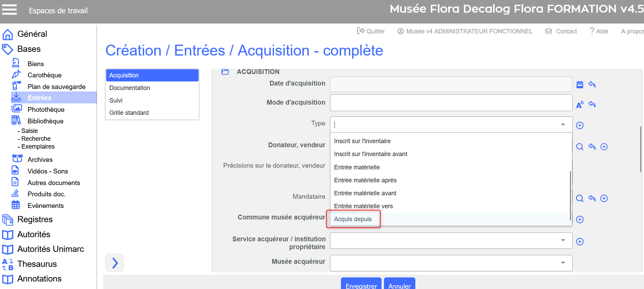Click the Enregistrer button
644x289 pixels.
click(361, 286)
